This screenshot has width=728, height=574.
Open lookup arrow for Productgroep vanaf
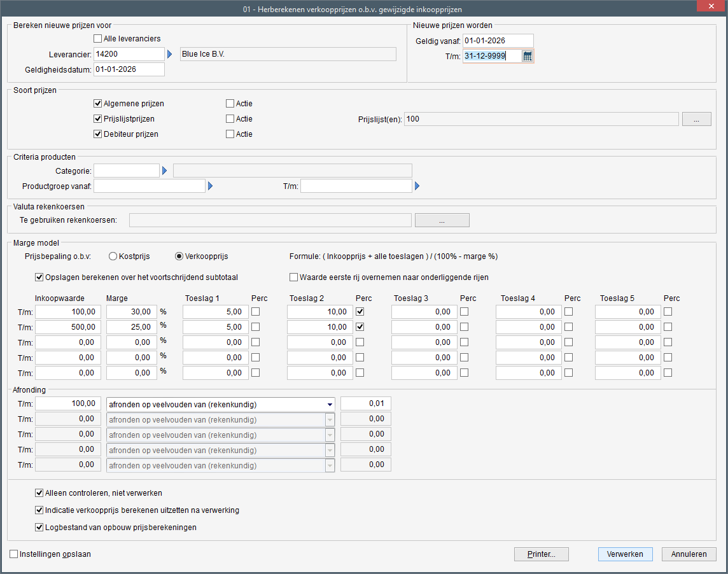click(x=211, y=186)
